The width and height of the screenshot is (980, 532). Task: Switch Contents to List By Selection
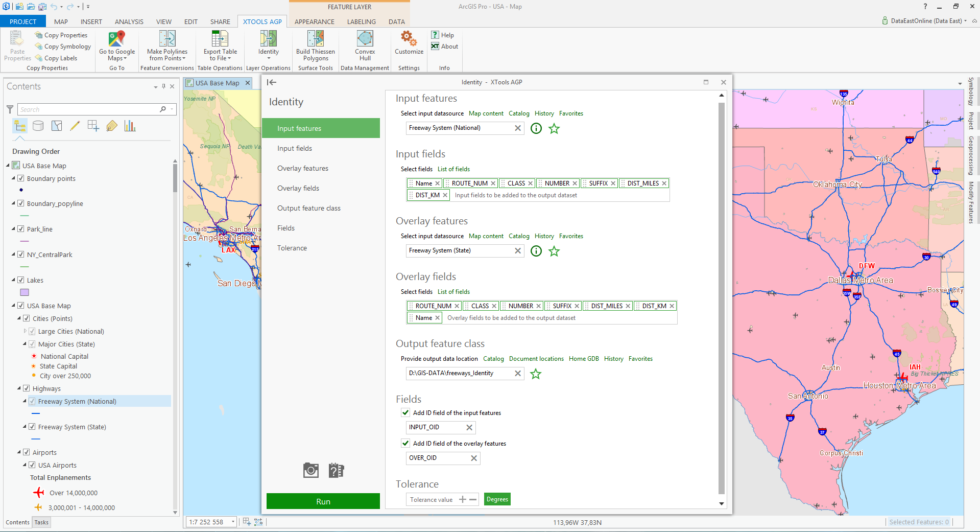click(57, 126)
